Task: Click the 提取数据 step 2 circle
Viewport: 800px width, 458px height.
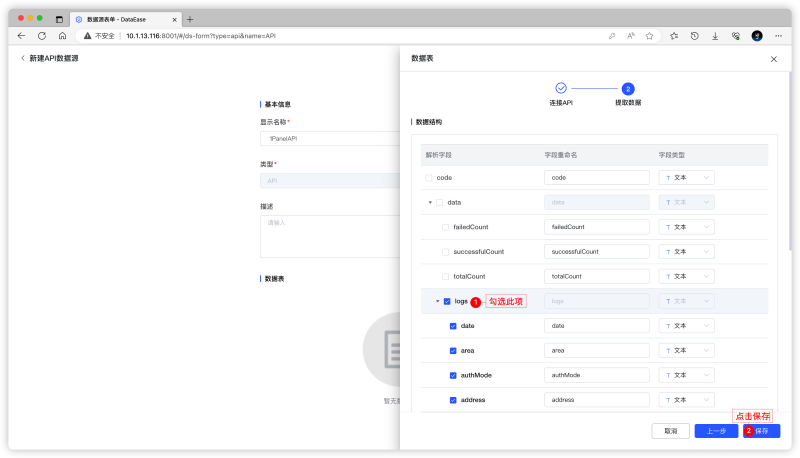Action: coord(628,88)
